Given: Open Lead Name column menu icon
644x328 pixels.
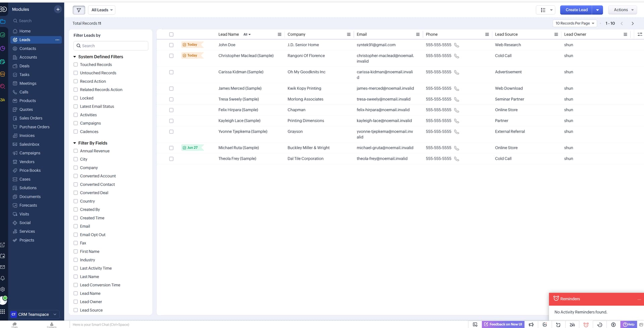Looking at the screenshot, I should pos(279,35).
